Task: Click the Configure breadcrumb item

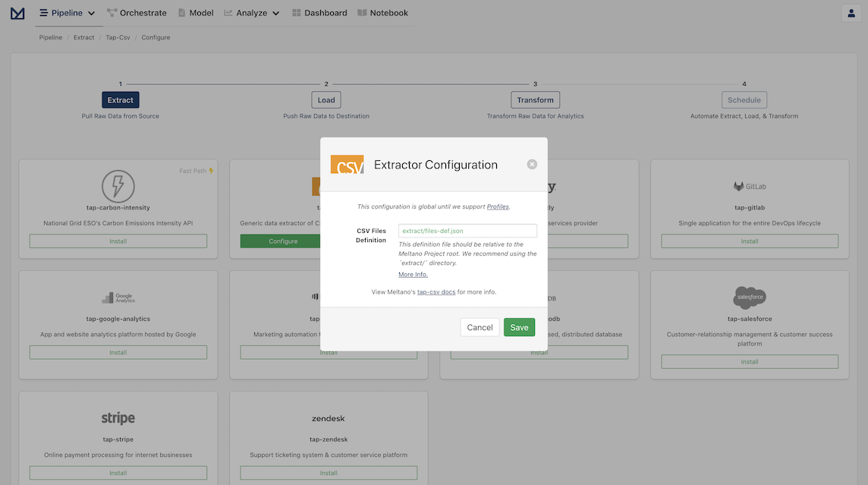Action: pos(156,38)
